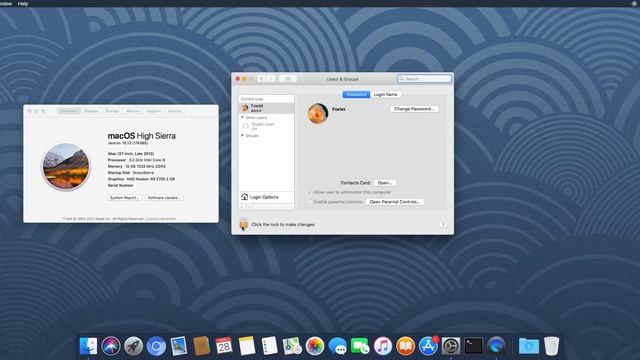Select Foxlet Admin in user list
Viewport: 640px width, 360px height.
[266, 108]
